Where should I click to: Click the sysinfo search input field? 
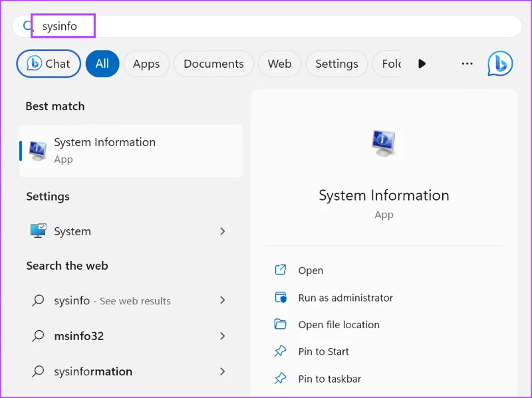pyautogui.click(x=267, y=26)
